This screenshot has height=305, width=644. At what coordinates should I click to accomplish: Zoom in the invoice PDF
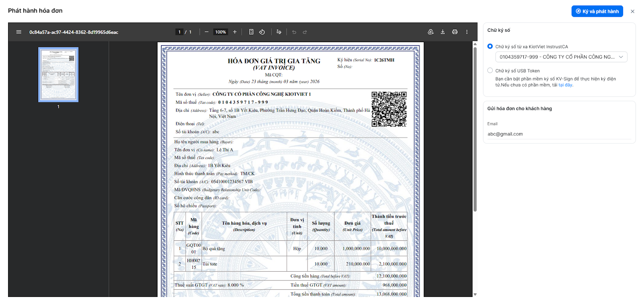(x=235, y=32)
